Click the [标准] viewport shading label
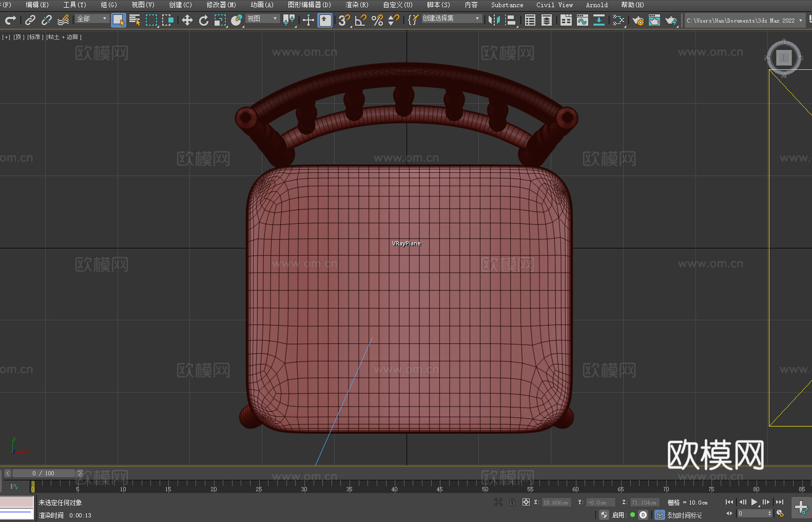The width and height of the screenshot is (812, 522). 35,37
